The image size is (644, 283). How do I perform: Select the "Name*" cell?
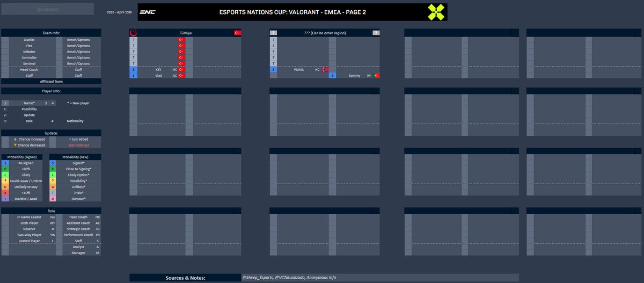click(30, 103)
